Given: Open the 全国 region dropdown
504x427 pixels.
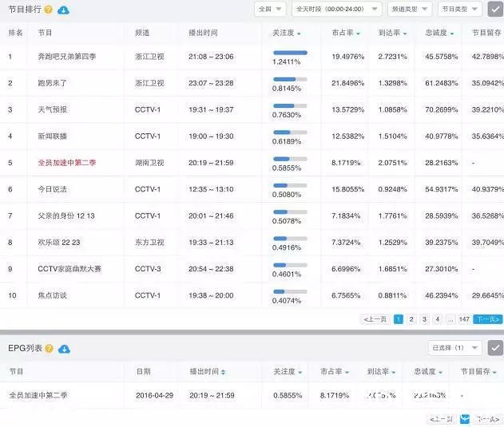Looking at the screenshot, I should [x=269, y=9].
